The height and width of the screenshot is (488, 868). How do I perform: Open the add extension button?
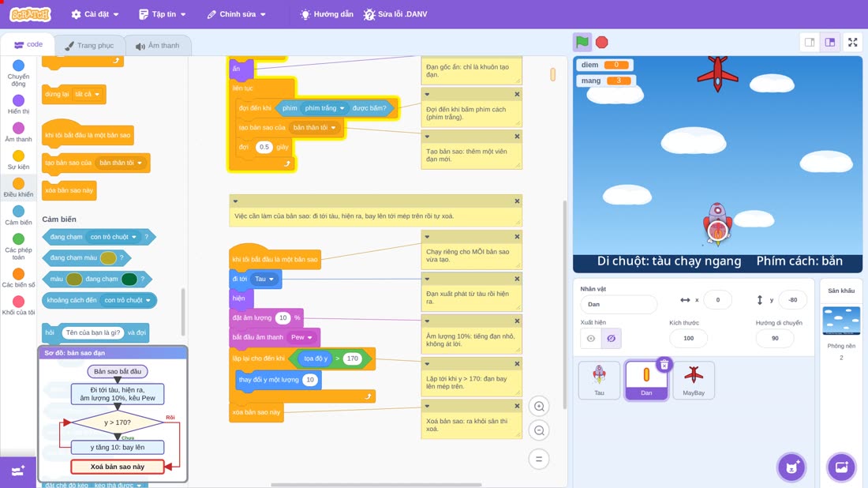18,471
